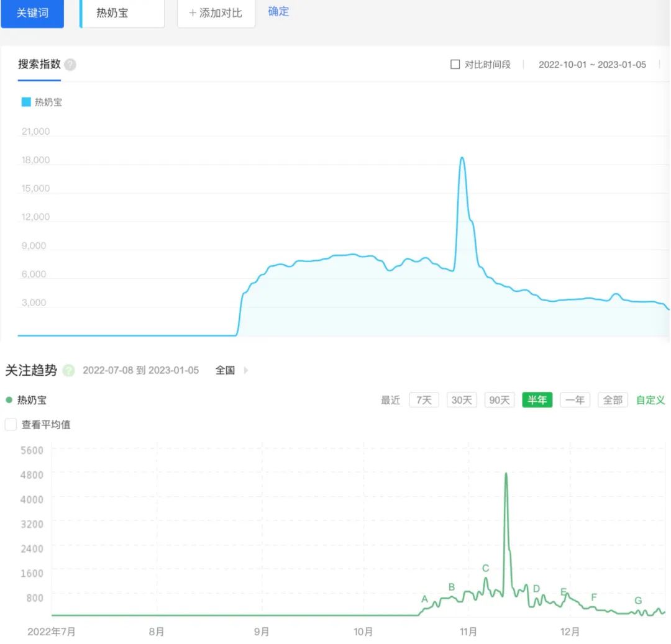Open the 搜索指数 tab
This screenshot has width=671, height=644.
point(39,65)
